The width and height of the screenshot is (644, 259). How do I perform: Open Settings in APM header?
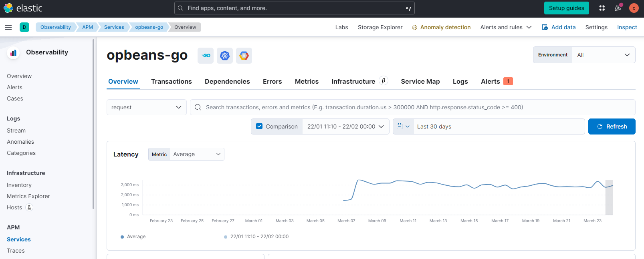tap(596, 27)
